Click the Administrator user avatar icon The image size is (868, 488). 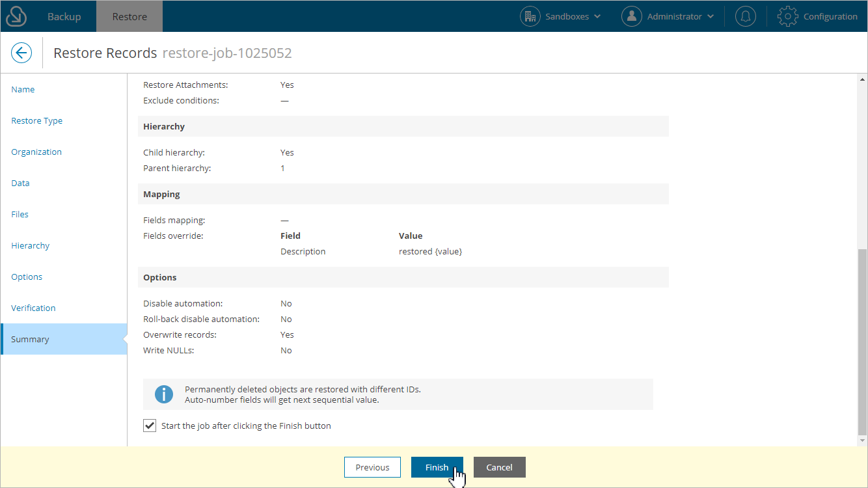coord(632,16)
